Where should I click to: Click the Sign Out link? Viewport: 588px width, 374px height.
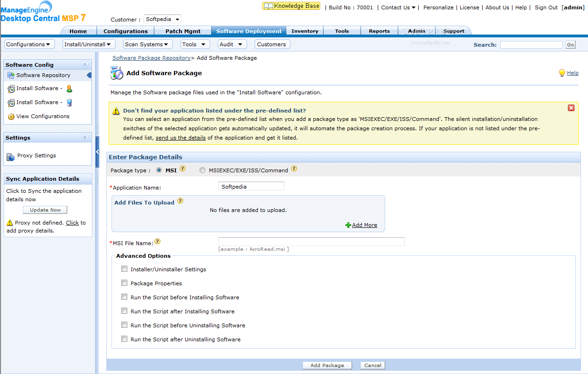(x=546, y=7)
